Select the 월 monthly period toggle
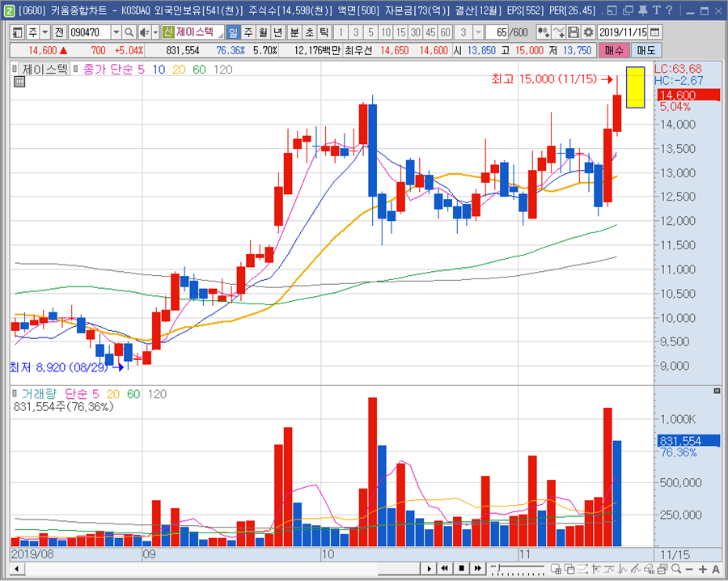Viewport: 728px width, 581px height. pyautogui.click(x=263, y=32)
